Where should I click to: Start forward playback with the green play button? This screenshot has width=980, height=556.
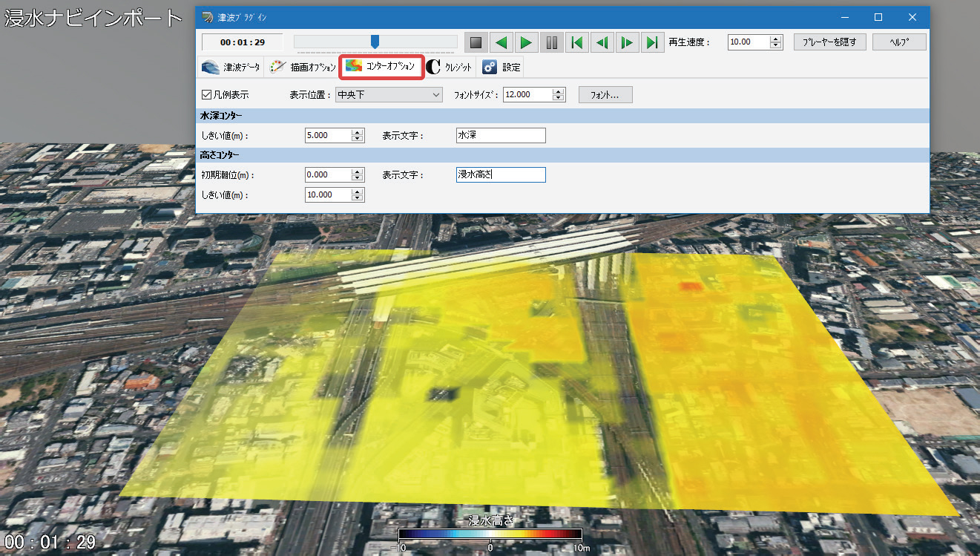[527, 42]
